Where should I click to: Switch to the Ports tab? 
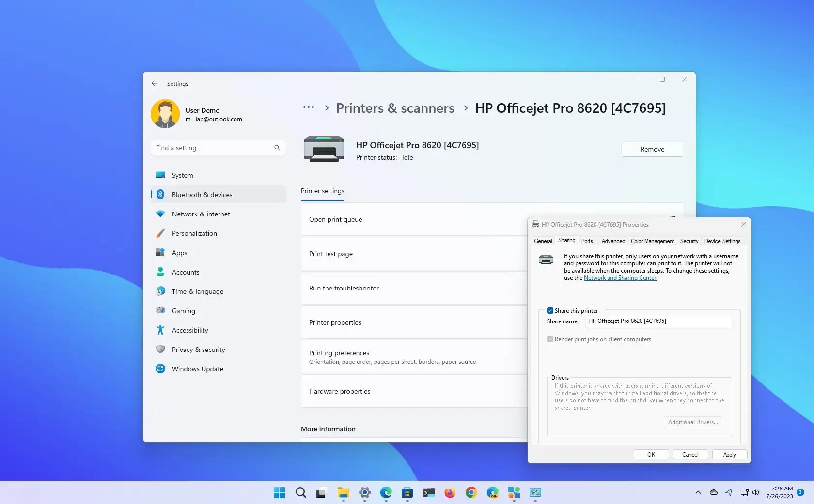(x=587, y=241)
